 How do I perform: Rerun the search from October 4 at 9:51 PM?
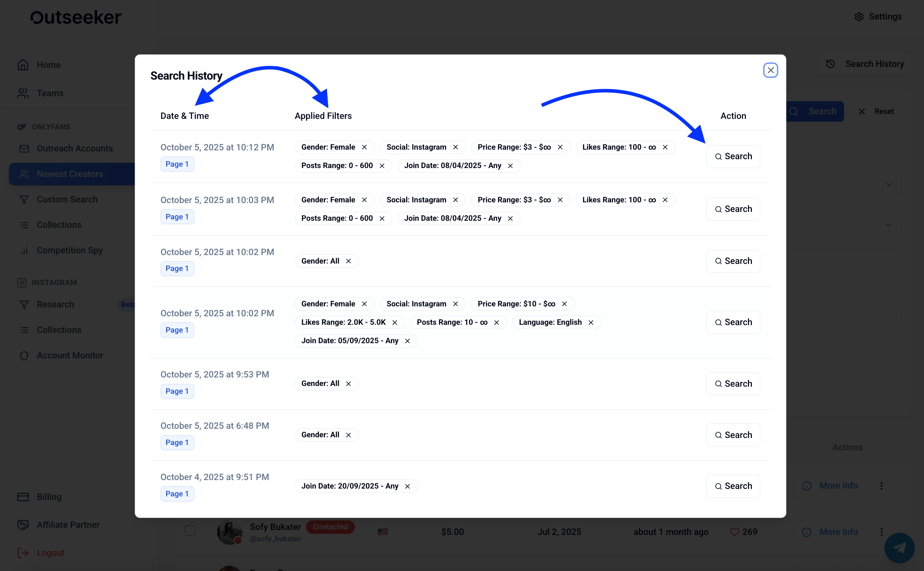tap(733, 486)
